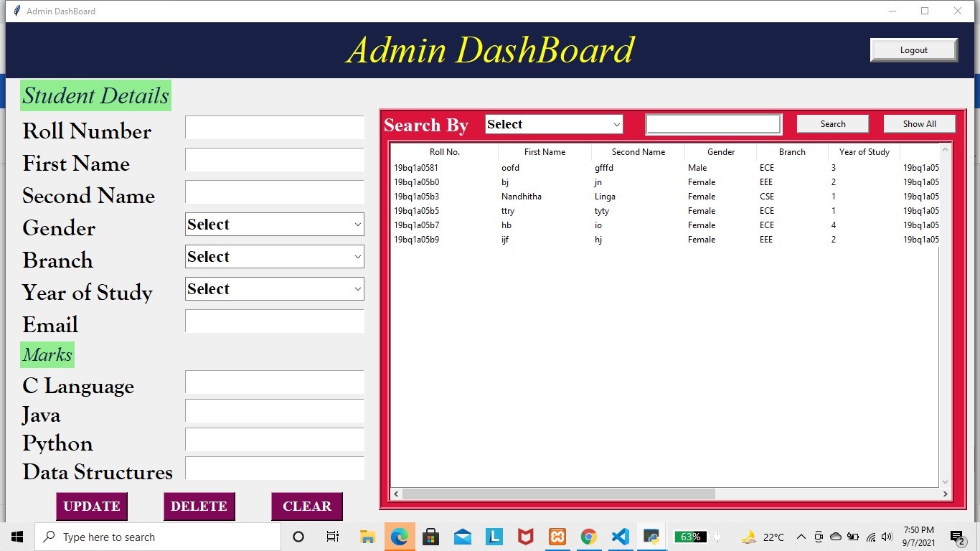Select the row with roll 19bq1a05b3
Viewport: 980px width, 551px height.
[664, 197]
